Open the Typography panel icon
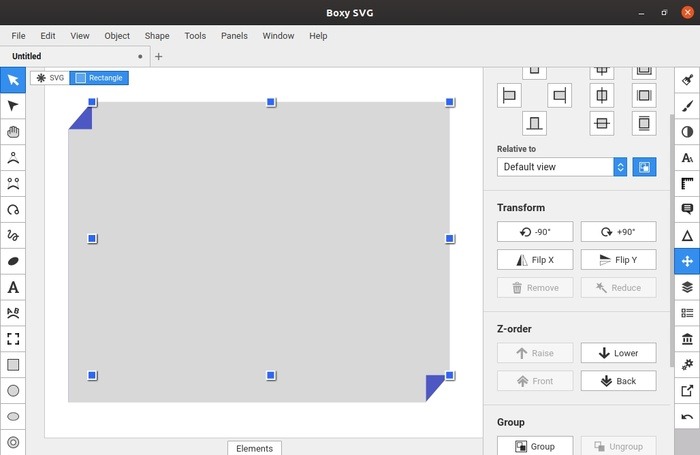Screen dimensions: 700x455 coord(687,158)
